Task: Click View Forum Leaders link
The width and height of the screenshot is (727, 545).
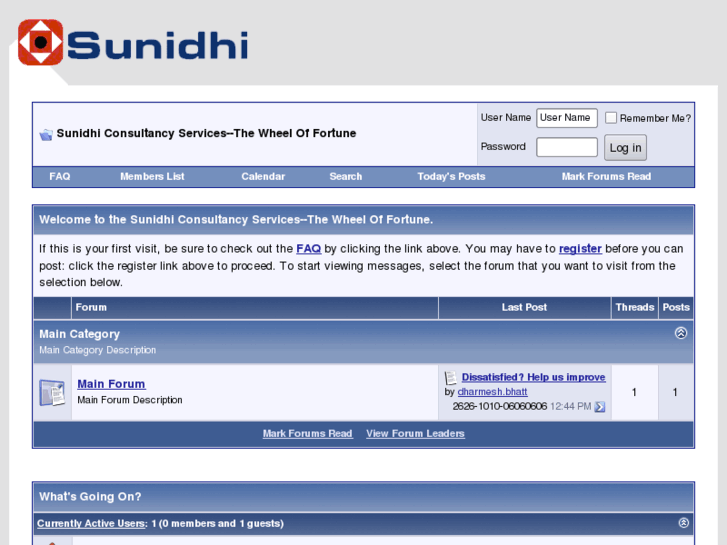Action: click(x=415, y=433)
